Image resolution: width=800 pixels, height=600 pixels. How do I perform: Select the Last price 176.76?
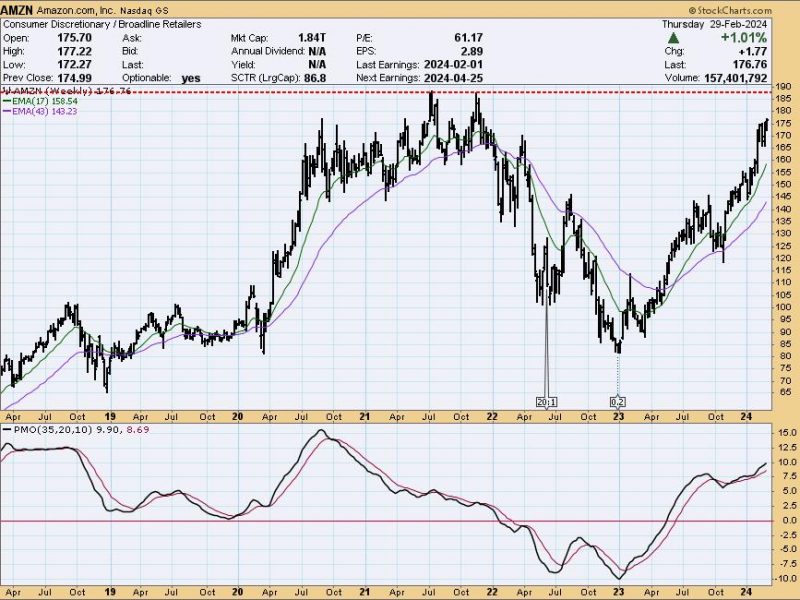click(750, 65)
